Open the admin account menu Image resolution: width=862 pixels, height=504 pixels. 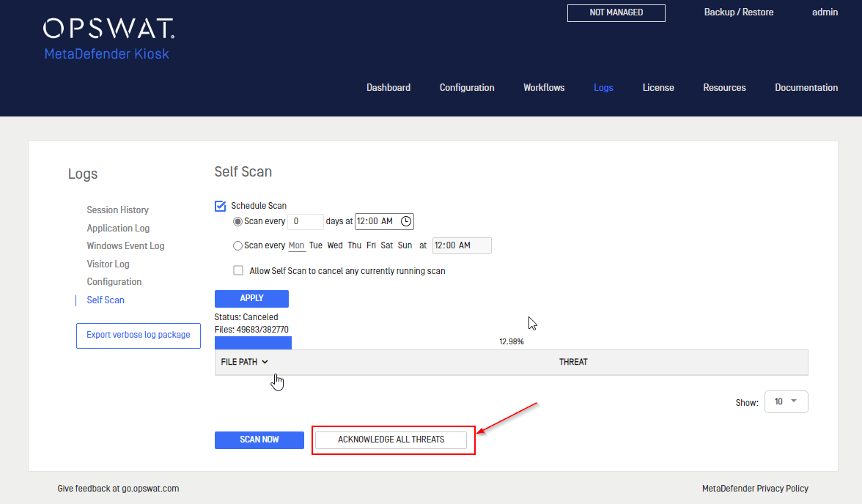click(825, 12)
